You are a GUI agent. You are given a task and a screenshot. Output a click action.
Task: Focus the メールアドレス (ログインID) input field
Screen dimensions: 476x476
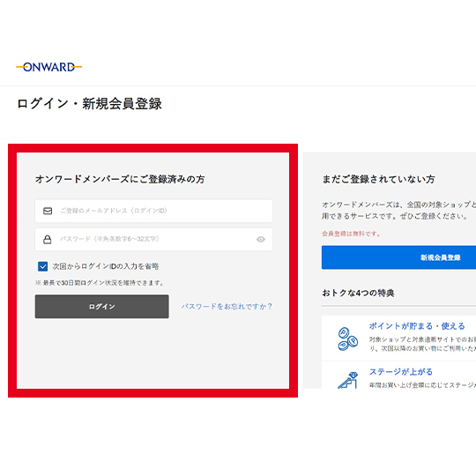[153, 211]
